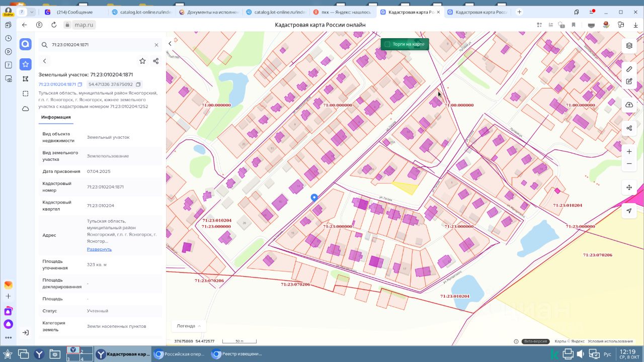Copy the cadastral number 71:23:010204:1871
Screen dimensions: 644x362
pos(80,84)
